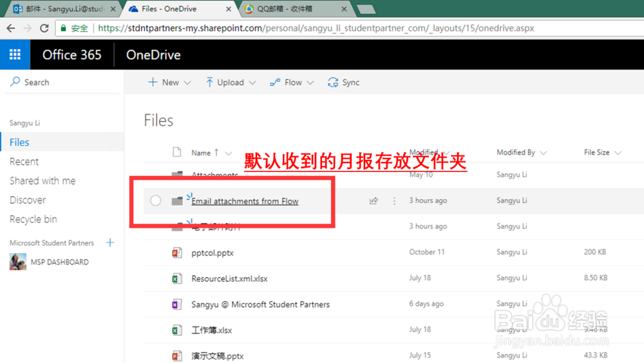This screenshot has width=644, height=363.
Task: Click the MSP DASHBOARD group avatar
Action: pyautogui.click(x=18, y=262)
